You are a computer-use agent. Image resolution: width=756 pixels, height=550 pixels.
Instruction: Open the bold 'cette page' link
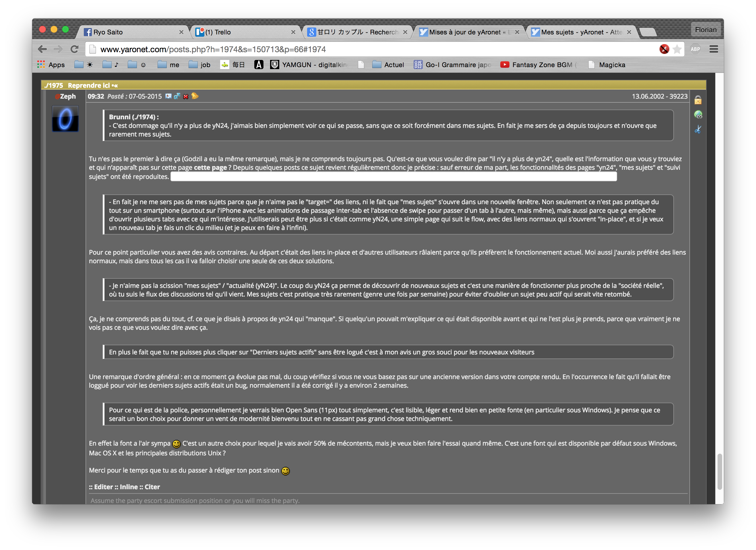210,167
